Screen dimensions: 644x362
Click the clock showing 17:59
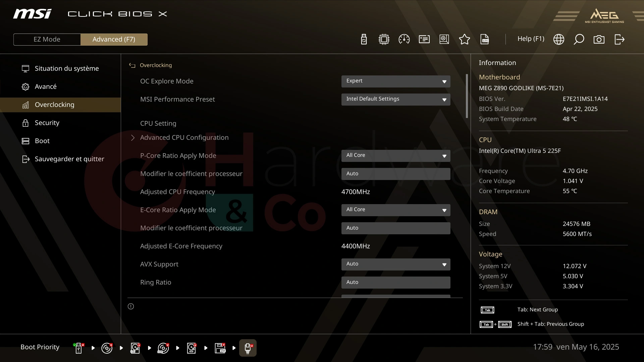tap(542, 347)
